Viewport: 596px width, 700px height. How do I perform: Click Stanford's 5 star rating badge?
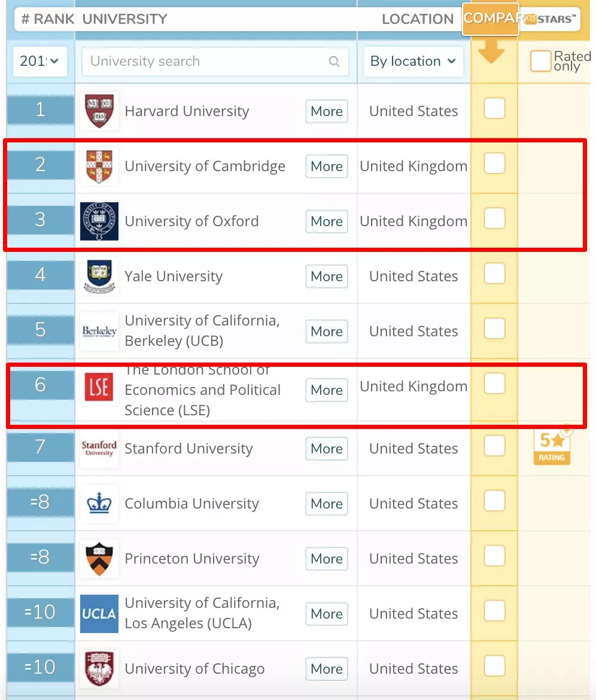click(552, 446)
